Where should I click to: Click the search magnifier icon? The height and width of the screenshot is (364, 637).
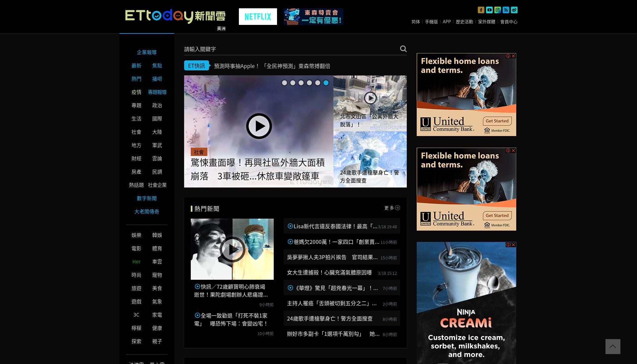point(403,49)
